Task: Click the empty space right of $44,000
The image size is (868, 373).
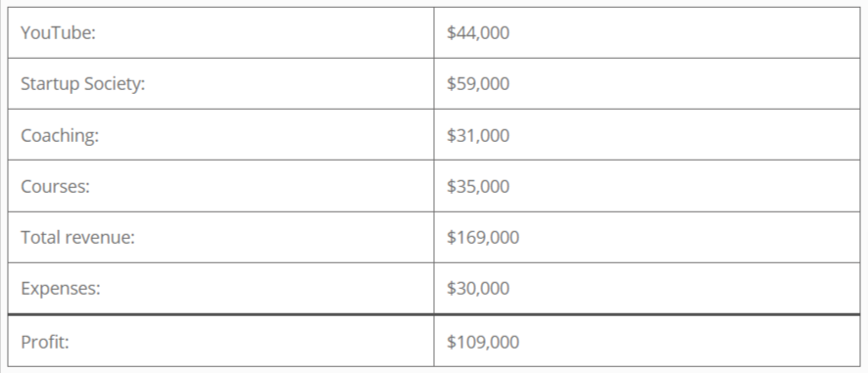Action: (684, 33)
